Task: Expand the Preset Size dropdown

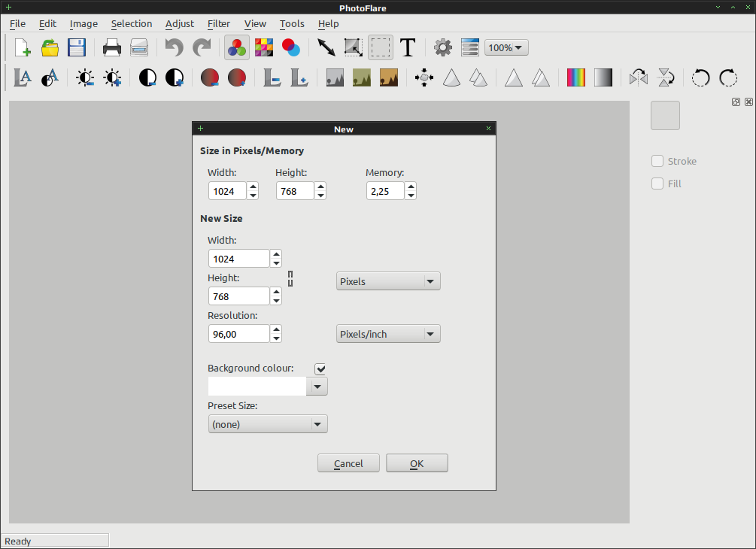Action: click(x=268, y=424)
